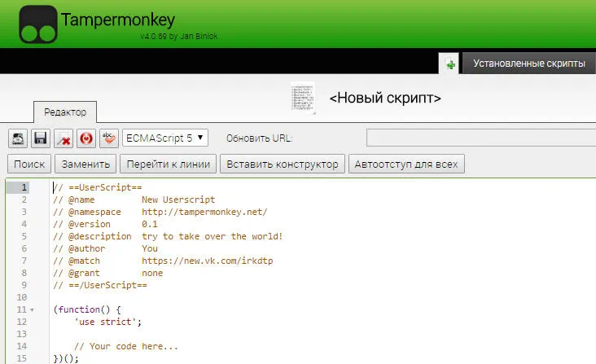Click line number 1 in gutter
Viewport: 596px width, 364px height.
(24, 187)
